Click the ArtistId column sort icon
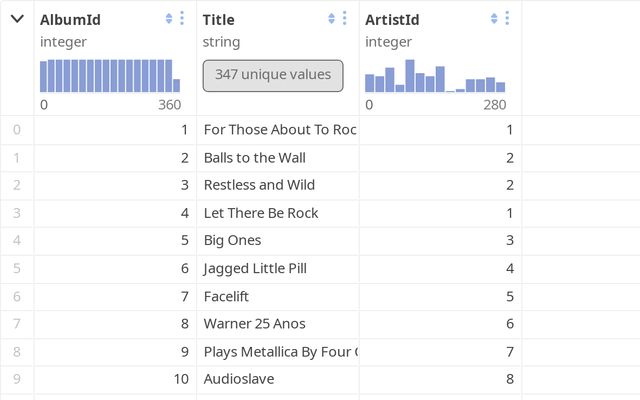 (x=494, y=19)
